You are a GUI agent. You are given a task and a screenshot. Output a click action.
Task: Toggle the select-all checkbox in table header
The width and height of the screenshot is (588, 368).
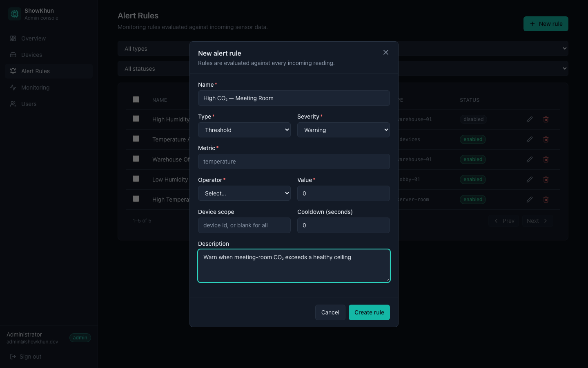click(136, 99)
